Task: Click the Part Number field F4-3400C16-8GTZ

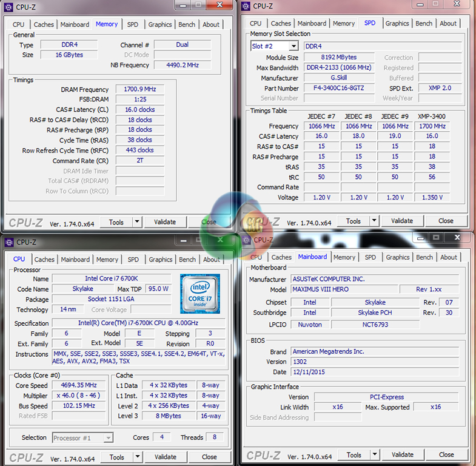Action: [x=339, y=88]
